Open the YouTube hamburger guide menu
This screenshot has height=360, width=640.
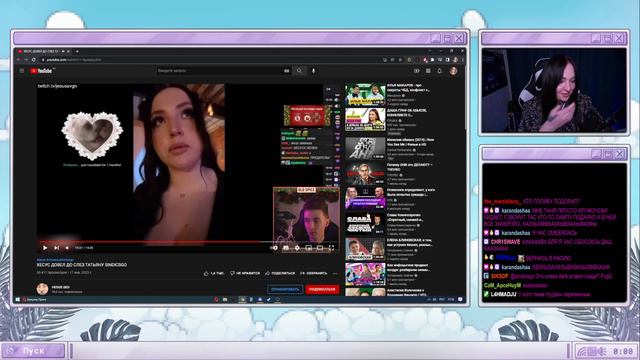(x=22, y=71)
